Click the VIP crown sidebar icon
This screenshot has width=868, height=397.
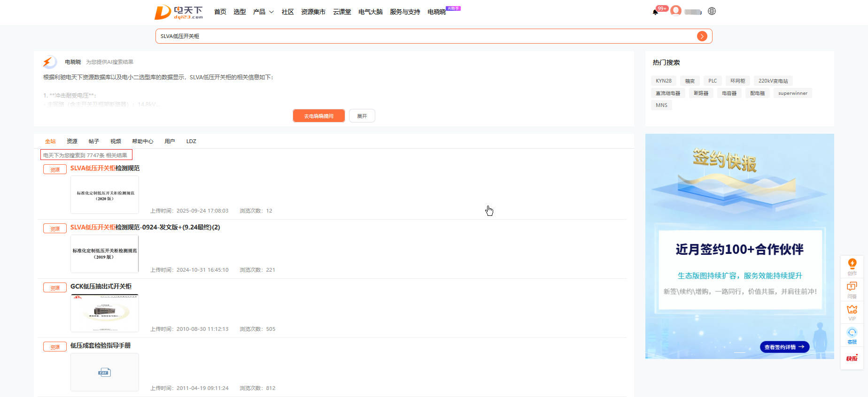click(x=852, y=312)
